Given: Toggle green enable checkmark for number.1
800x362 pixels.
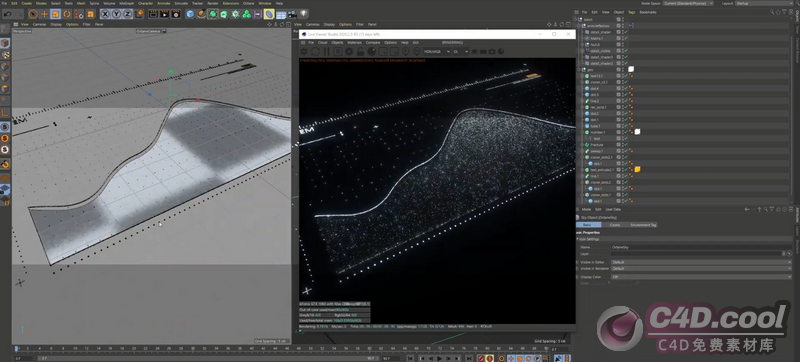Looking at the screenshot, I should [626, 132].
